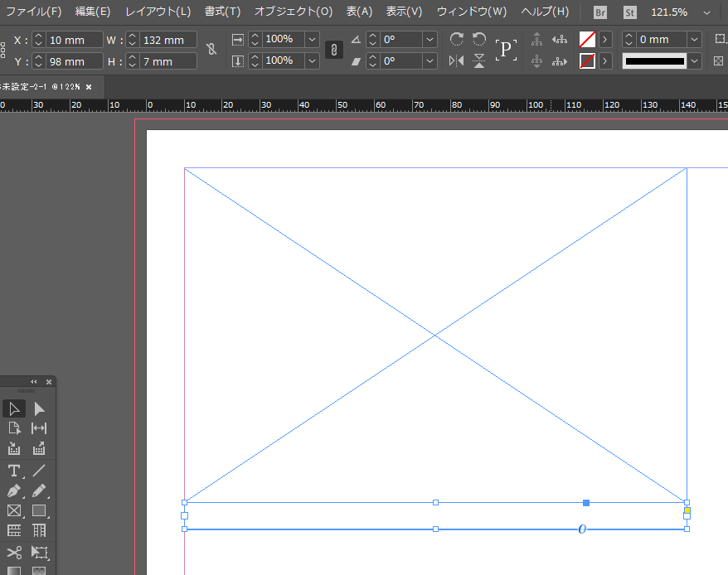728x575 pixels.
Task: Open the 表示(V) menu
Action: pos(404,12)
